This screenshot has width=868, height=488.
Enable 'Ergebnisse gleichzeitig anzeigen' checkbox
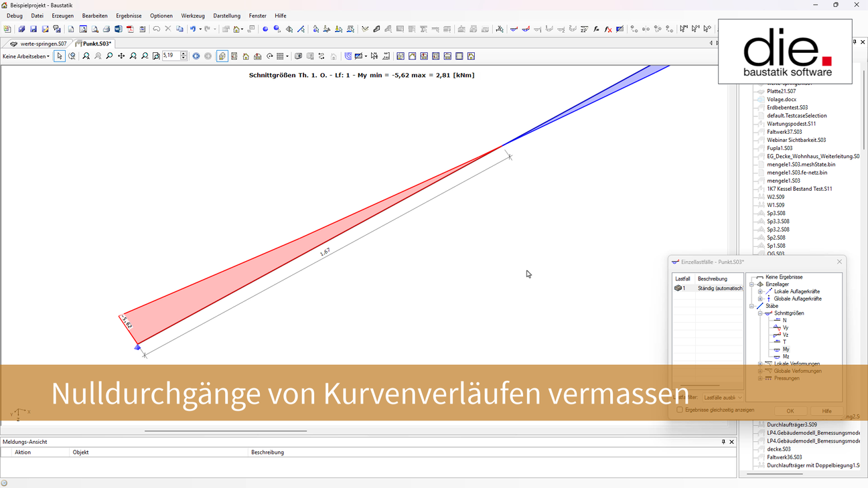coord(680,410)
